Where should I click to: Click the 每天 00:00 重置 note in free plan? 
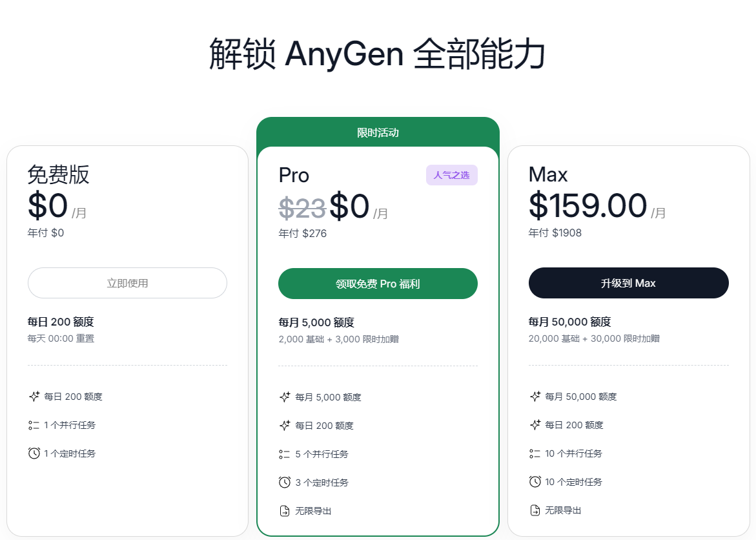61,338
